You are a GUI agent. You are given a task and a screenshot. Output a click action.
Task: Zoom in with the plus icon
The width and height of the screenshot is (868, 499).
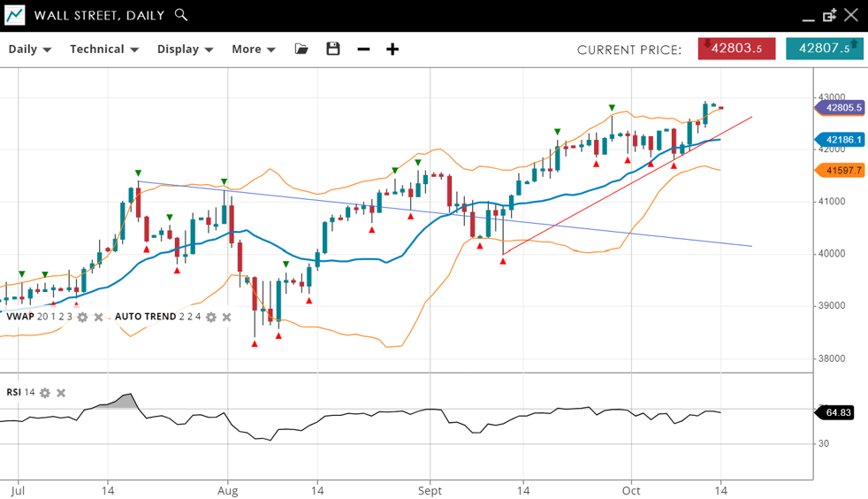tap(392, 49)
